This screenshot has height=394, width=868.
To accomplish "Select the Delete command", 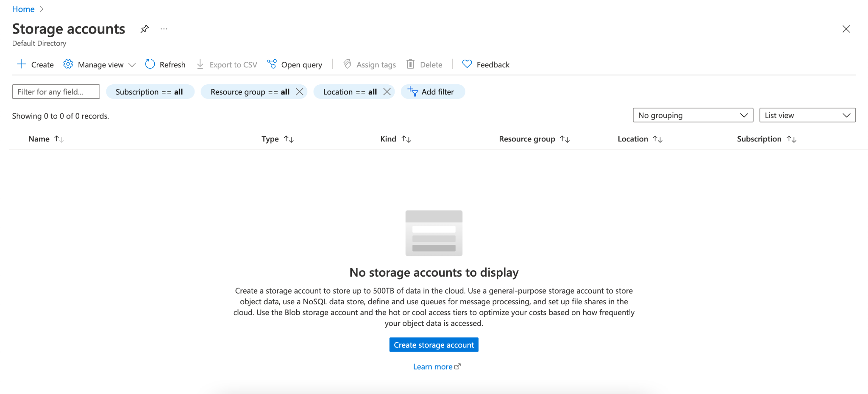I will (431, 65).
